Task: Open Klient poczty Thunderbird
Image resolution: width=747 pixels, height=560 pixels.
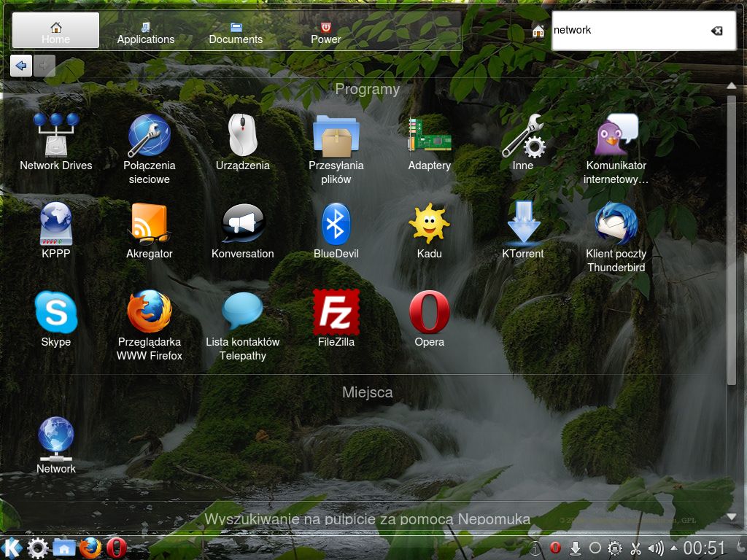Action: pos(616,237)
